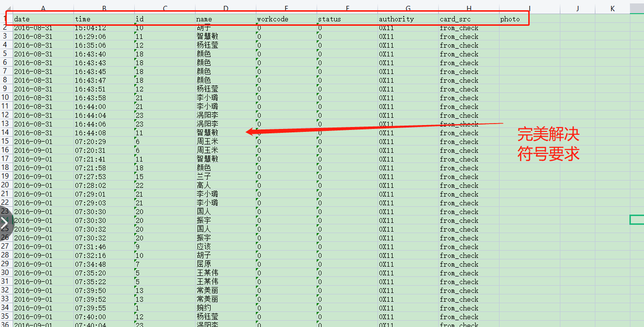Click status 0 in the 07:21:41 row

(x=347, y=159)
